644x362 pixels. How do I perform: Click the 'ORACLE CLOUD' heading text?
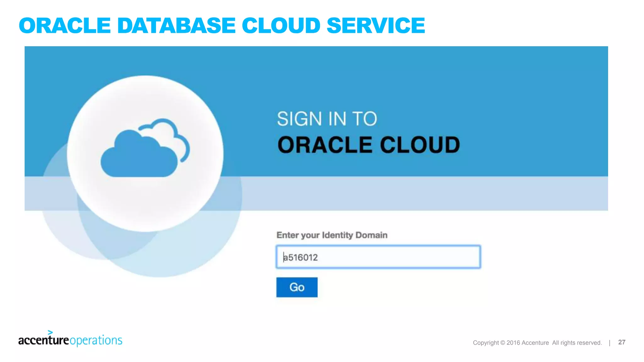(369, 145)
